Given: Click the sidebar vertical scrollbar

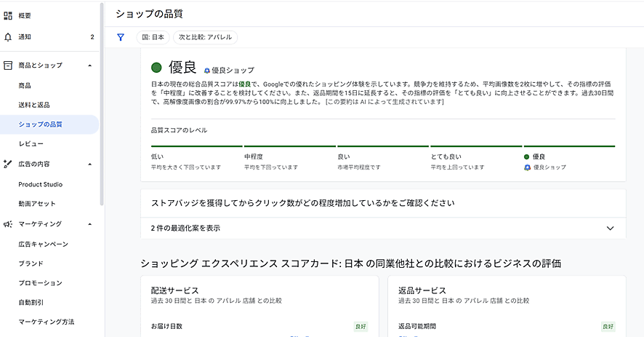Looking at the screenshot, I should tap(102, 103).
